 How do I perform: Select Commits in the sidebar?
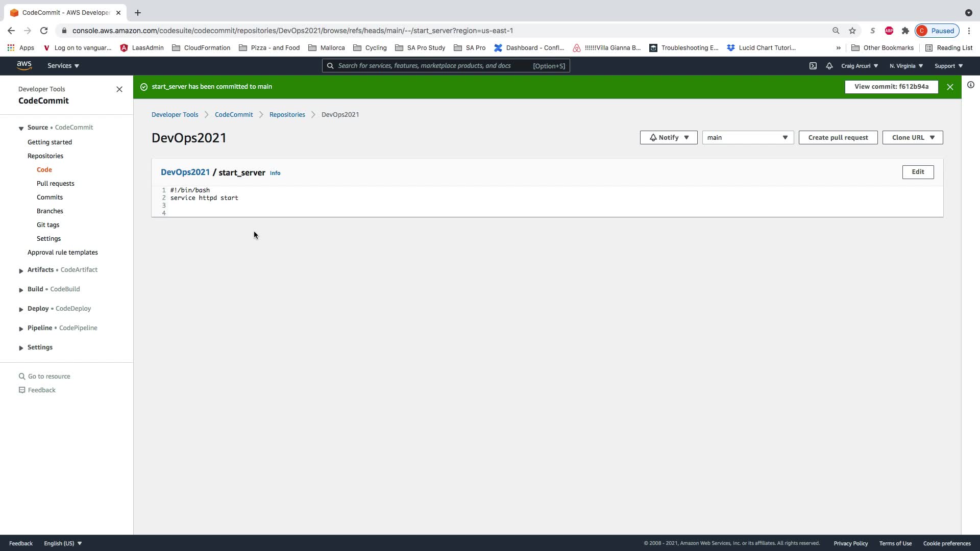click(50, 197)
